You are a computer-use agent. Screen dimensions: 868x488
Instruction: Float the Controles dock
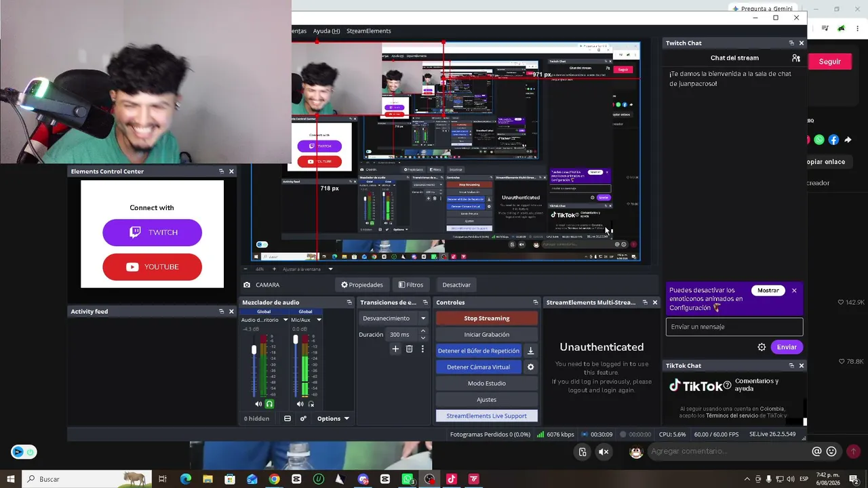(535, 302)
